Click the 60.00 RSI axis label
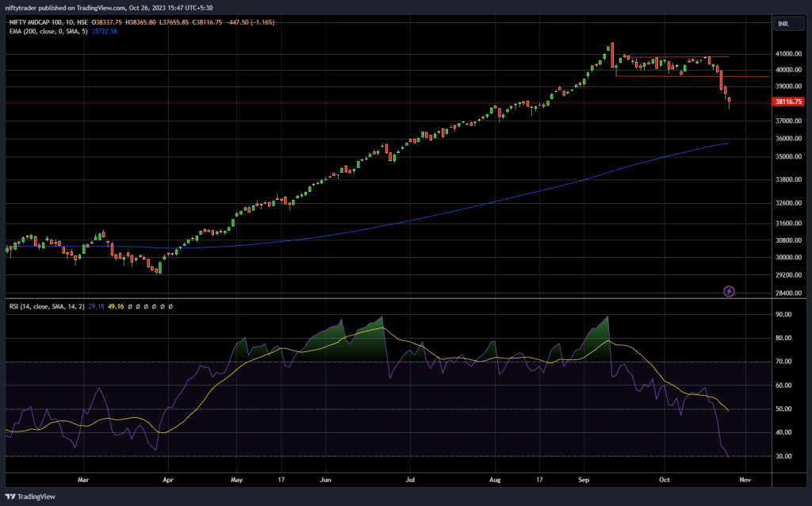Image resolution: width=812 pixels, height=506 pixels. (783, 385)
